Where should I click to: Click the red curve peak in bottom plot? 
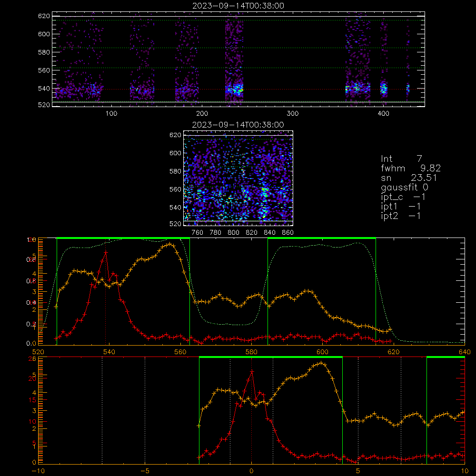tap(252, 371)
